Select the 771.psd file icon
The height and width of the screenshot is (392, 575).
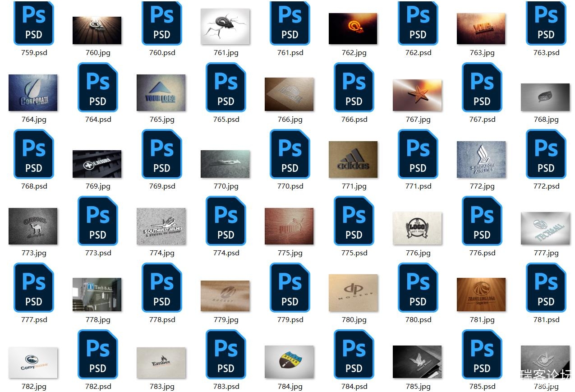418,154
